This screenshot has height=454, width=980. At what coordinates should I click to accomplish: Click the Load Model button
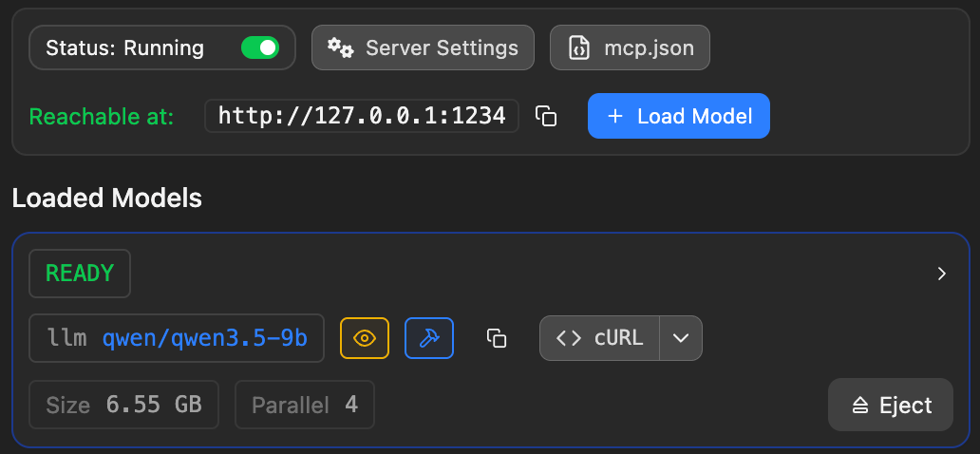[679, 116]
